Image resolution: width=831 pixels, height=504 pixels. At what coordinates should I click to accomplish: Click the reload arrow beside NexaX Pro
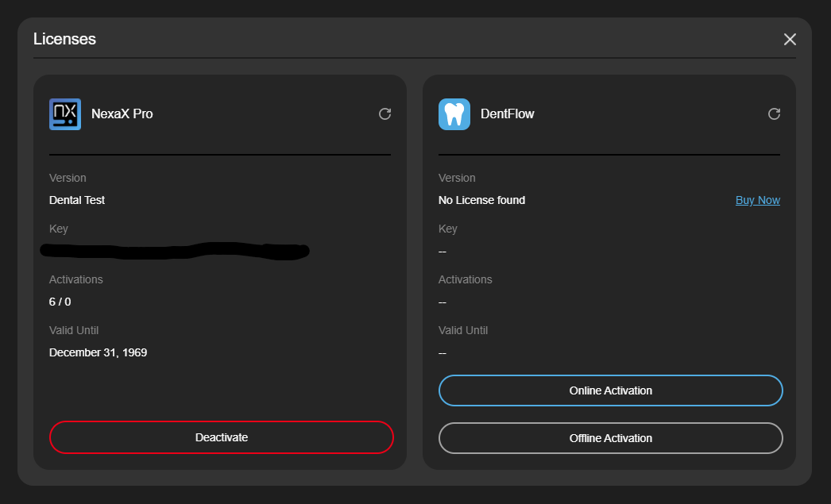[385, 113]
